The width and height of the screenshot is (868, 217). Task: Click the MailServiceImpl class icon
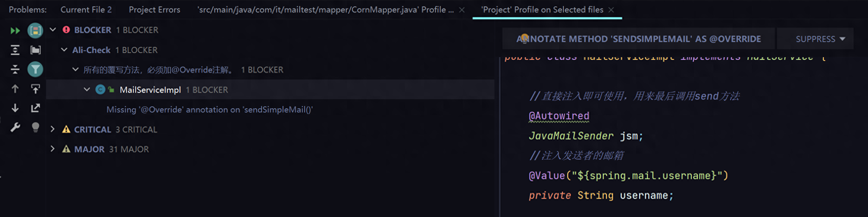100,90
